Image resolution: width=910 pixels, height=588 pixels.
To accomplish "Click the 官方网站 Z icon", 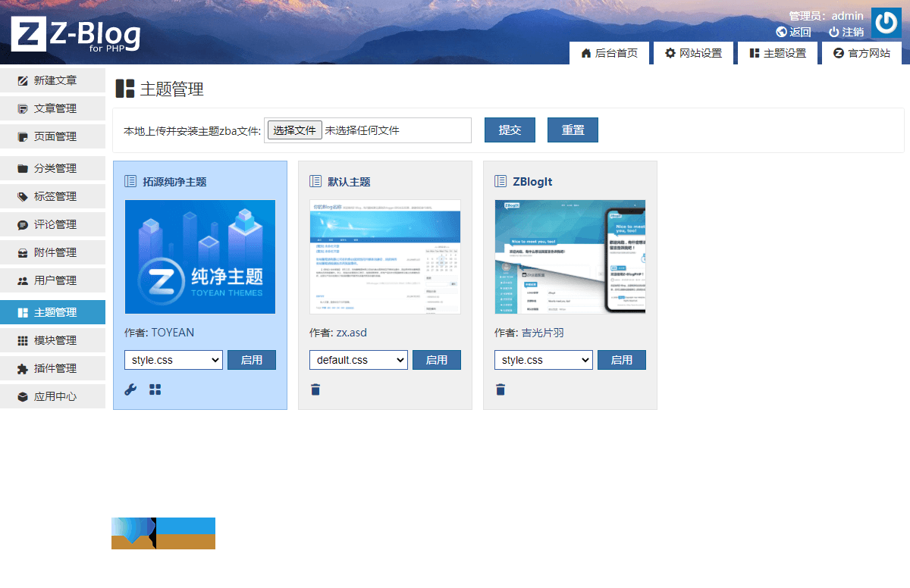I will tap(839, 53).
